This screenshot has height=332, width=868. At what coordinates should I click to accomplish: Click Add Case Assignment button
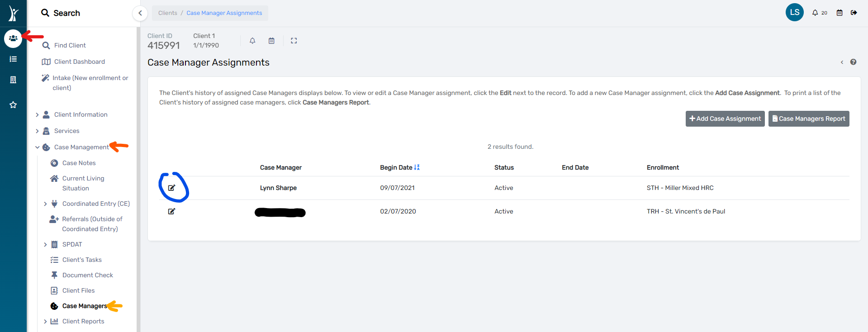(x=725, y=119)
